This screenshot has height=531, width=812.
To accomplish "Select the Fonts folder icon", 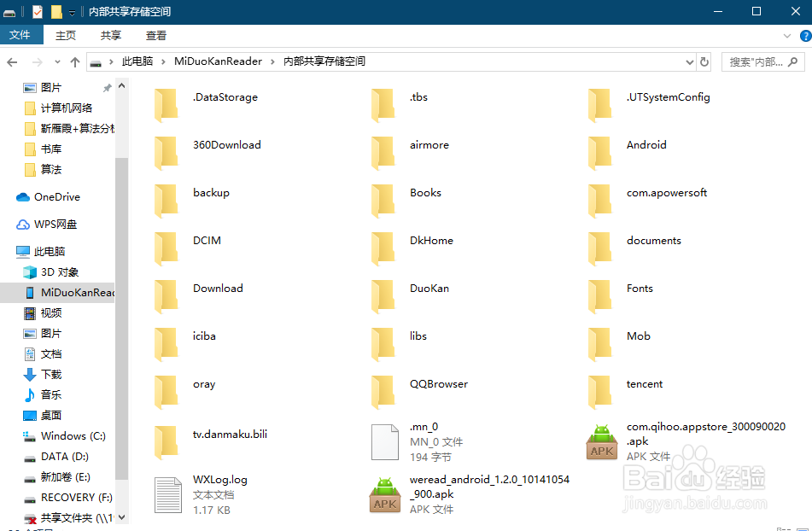I will click(x=600, y=296).
